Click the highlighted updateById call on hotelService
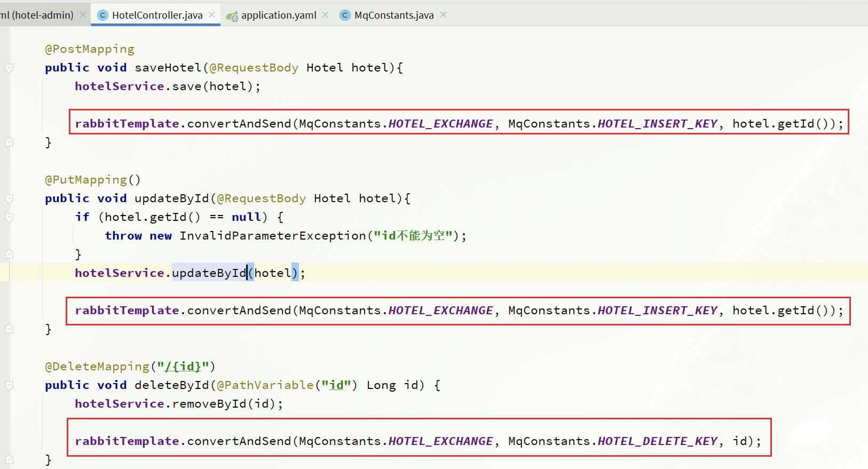This screenshot has width=868, height=469. 209,273
